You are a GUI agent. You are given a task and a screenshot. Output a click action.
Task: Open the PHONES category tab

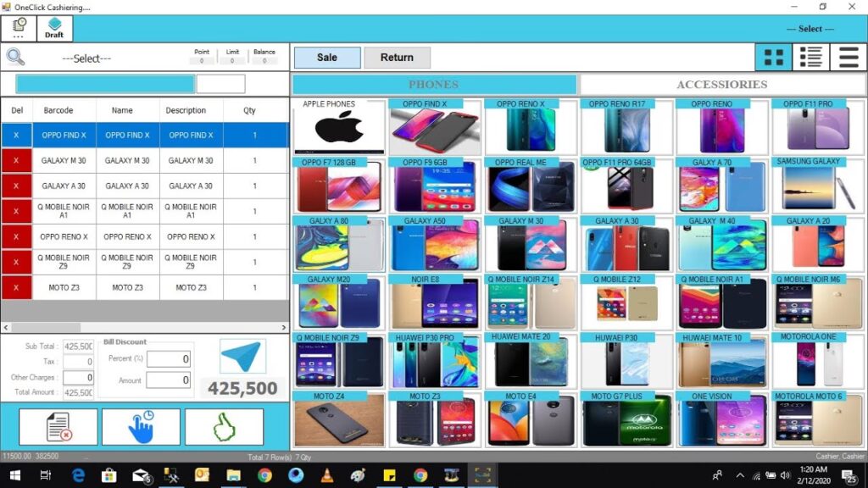point(434,85)
